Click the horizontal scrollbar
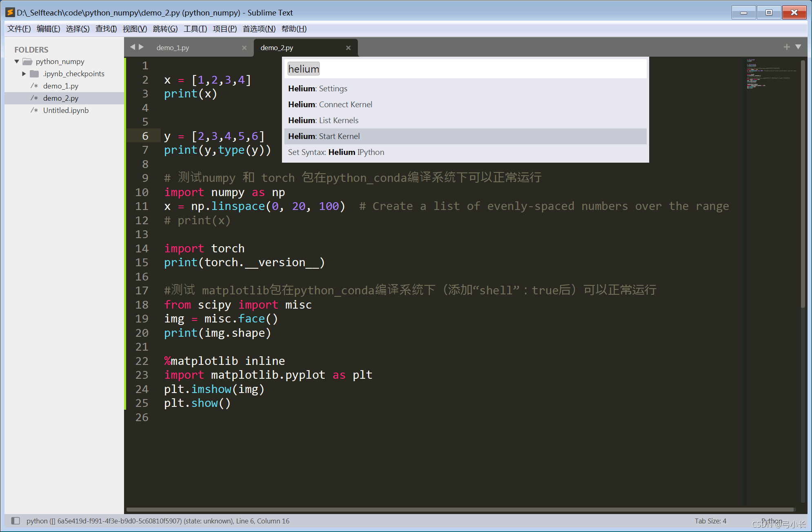Image resolution: width=812 pixels, height=532 pixels. [461, 509]
